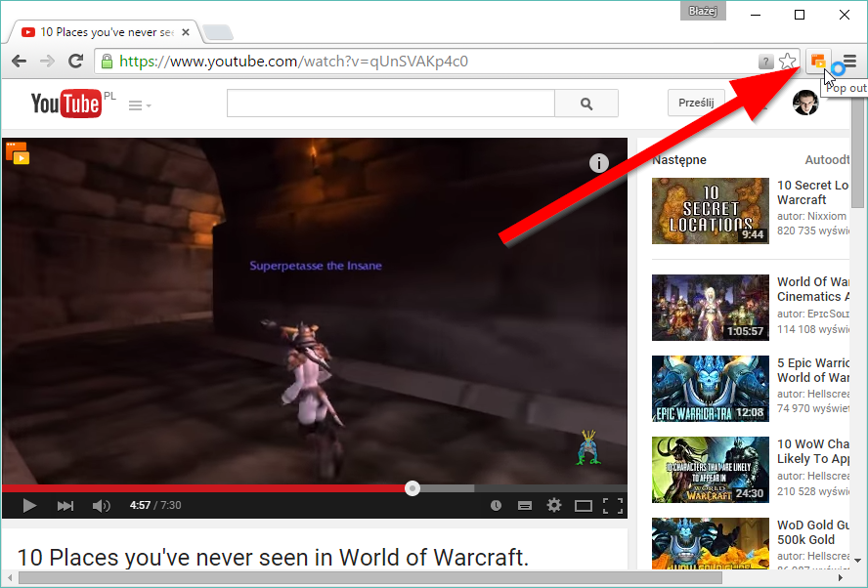Open the 10 Secret Lo... Warcraft title link

pyautogui.click(x=812, y=192)
